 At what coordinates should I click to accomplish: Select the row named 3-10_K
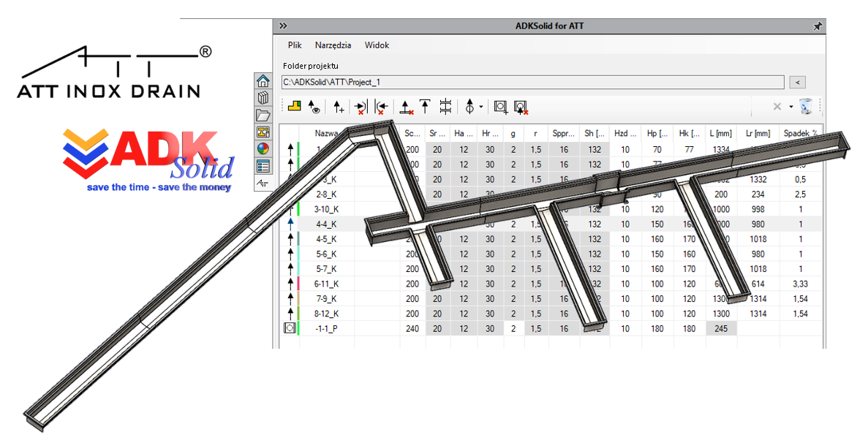[x=550, y=209]
